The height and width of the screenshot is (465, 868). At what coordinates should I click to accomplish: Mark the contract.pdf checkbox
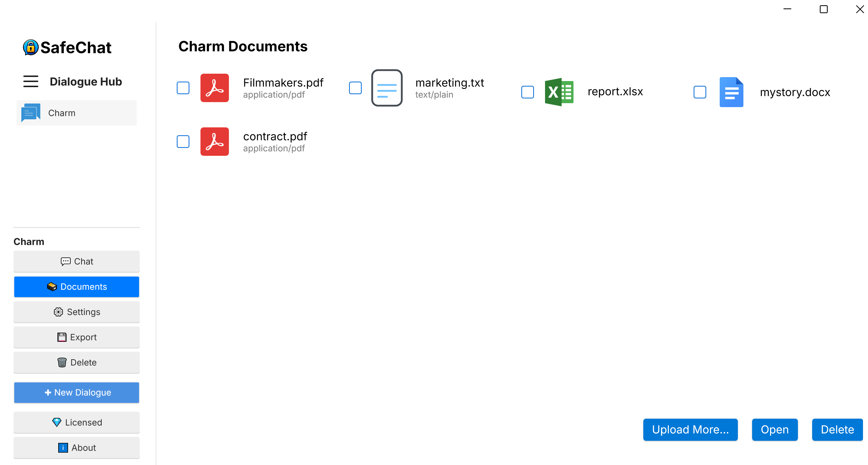click(x=183, y=141)
